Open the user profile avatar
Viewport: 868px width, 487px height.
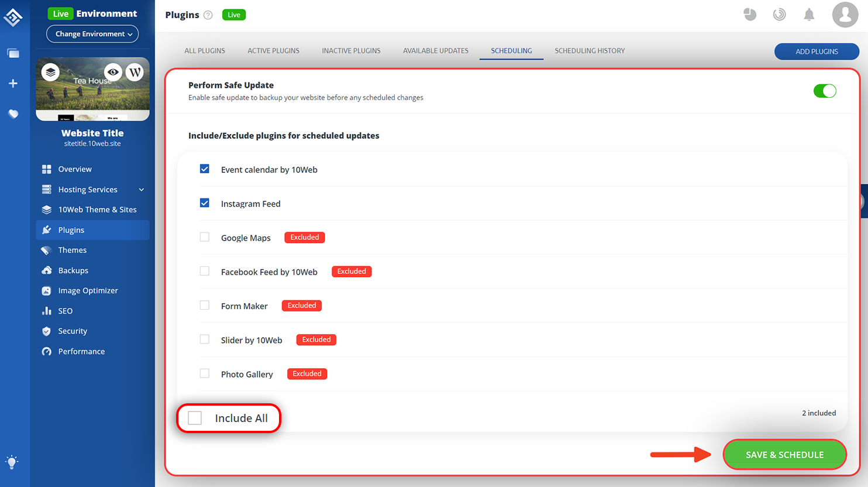(845, 15)
